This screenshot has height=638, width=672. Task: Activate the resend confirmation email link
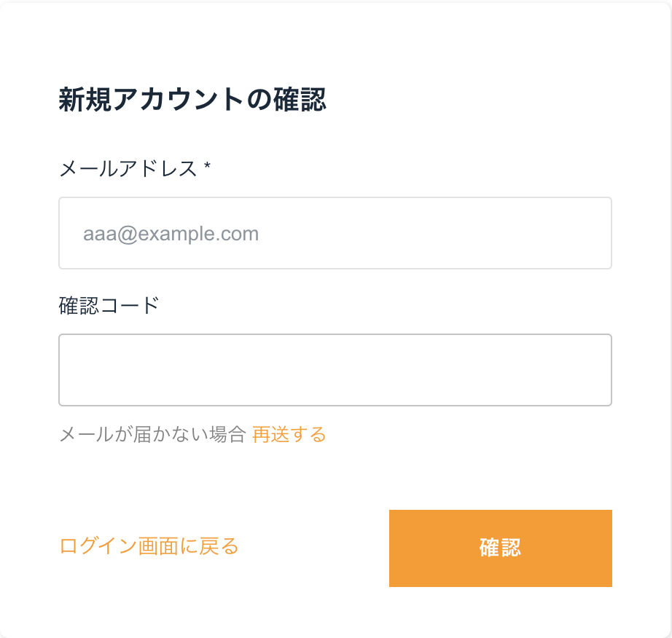[x=288, y=434]
